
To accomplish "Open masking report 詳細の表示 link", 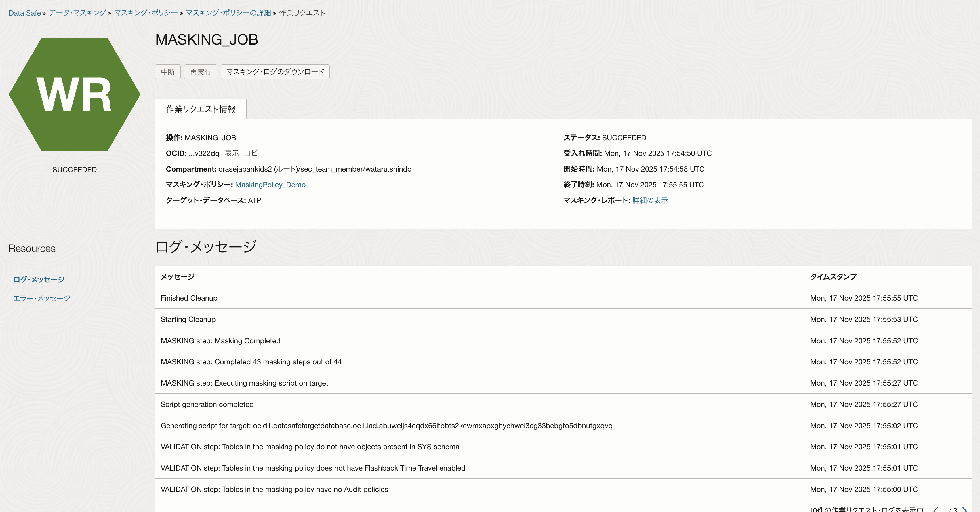I will pyautogui.click(x=650, y=201).
